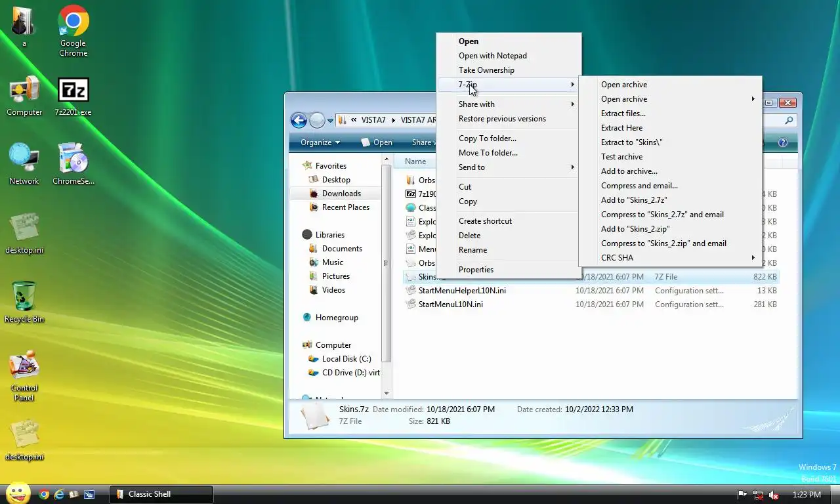Open the Pictures library in navigation pane
840x504 pixels.
coord(329,276)
